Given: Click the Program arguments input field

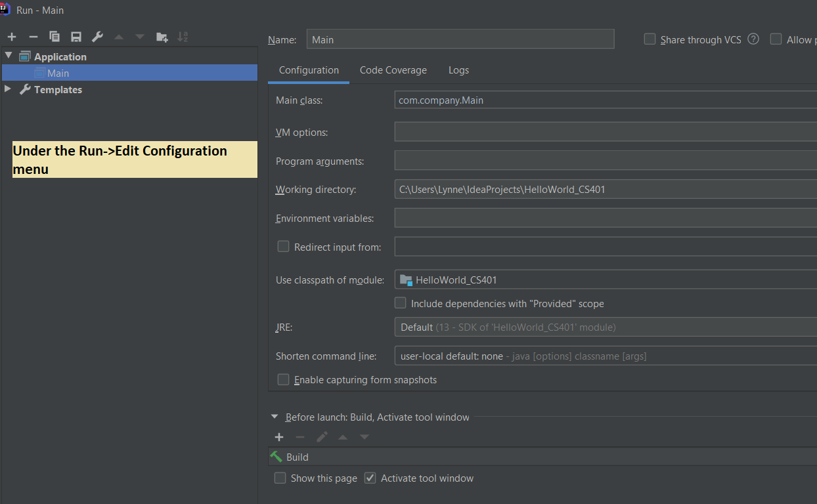Looking at the screenshot, I should pyautogui.click(x=604, y=161).
